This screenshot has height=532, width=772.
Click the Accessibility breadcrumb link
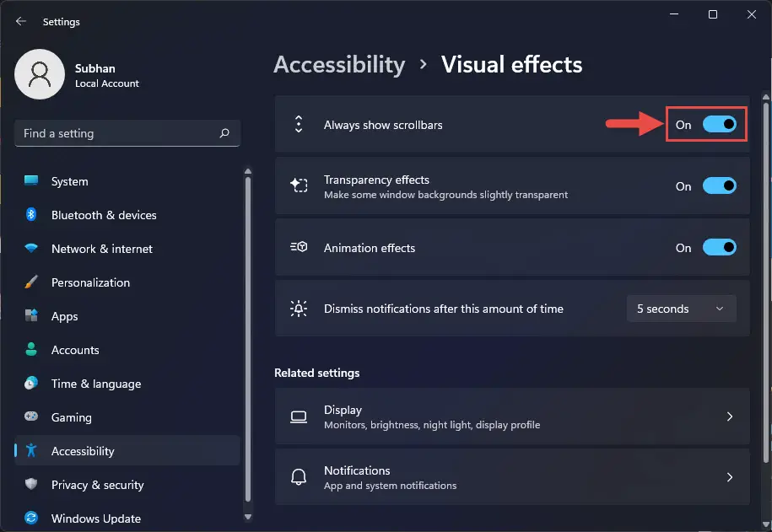[x=339, y=65]
